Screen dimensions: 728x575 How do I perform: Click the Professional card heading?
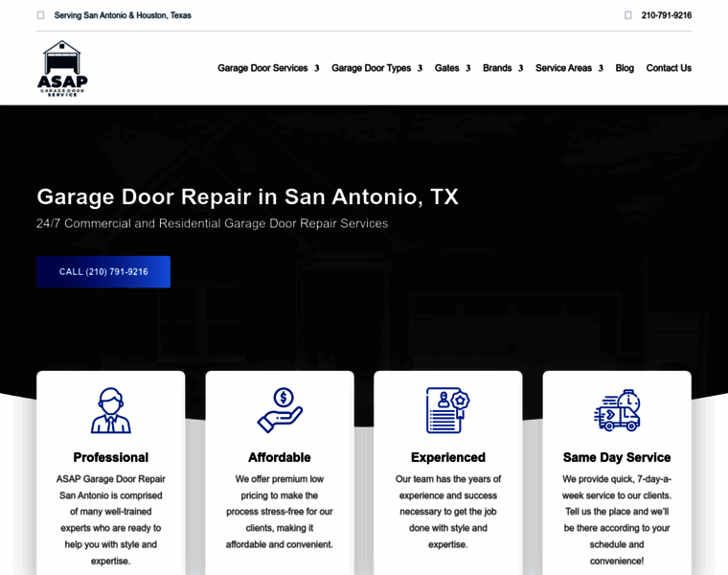point(110,457)
